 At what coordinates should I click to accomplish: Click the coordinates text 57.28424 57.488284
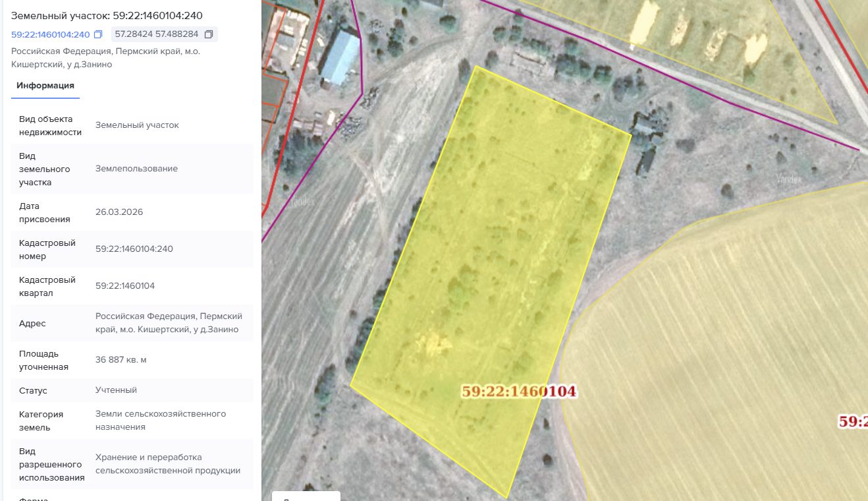click(x=157, y=34)
